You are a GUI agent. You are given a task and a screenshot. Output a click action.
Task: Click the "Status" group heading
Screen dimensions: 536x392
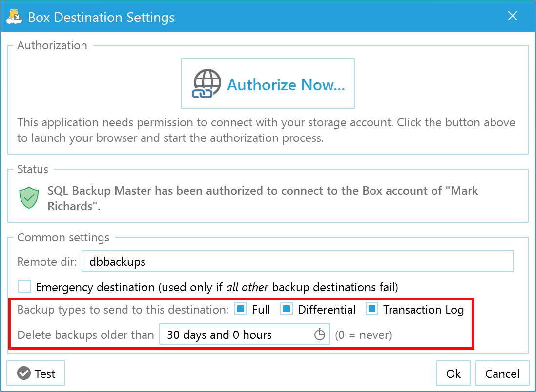[33, 169]
